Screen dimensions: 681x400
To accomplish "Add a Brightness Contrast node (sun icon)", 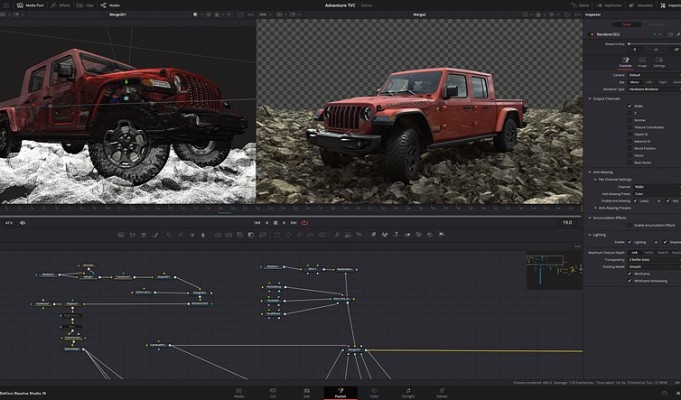I will tap(192, 235).
